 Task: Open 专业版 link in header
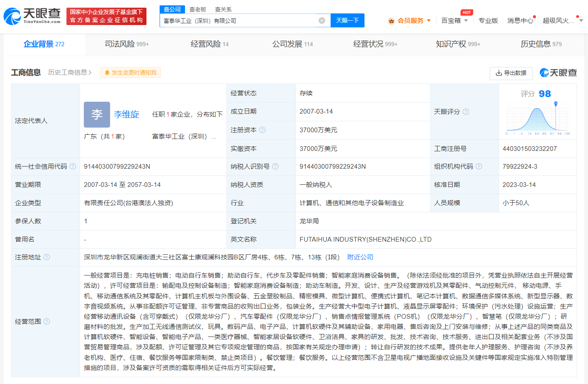point(488,20)
